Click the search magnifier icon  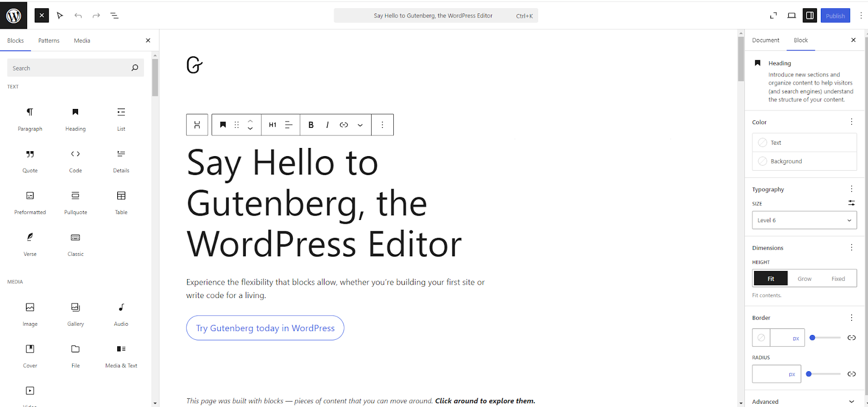(x=135, y=68)
